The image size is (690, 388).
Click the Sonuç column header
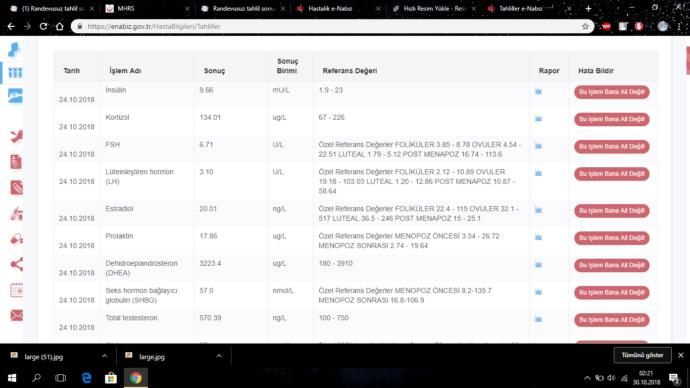(214, 70)
